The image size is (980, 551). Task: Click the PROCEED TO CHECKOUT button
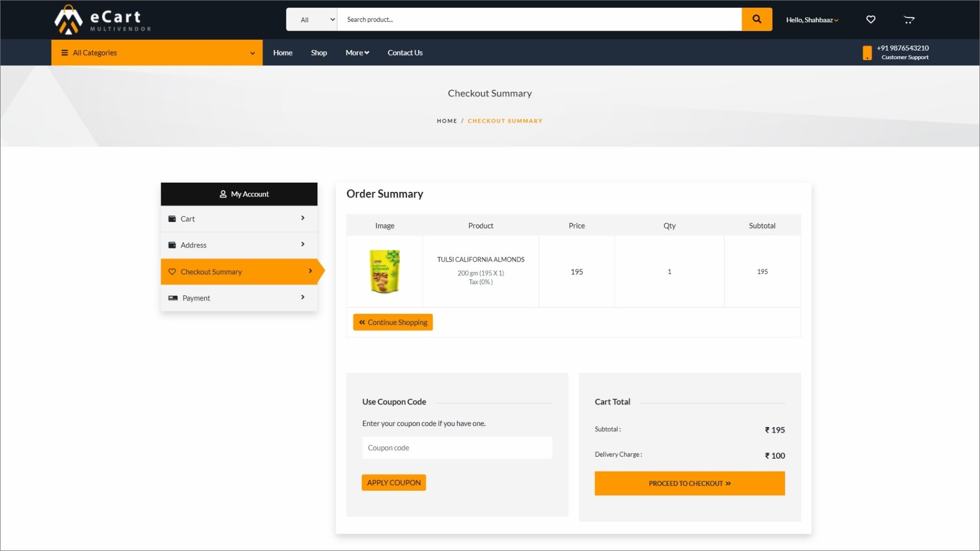pos(689,483)
